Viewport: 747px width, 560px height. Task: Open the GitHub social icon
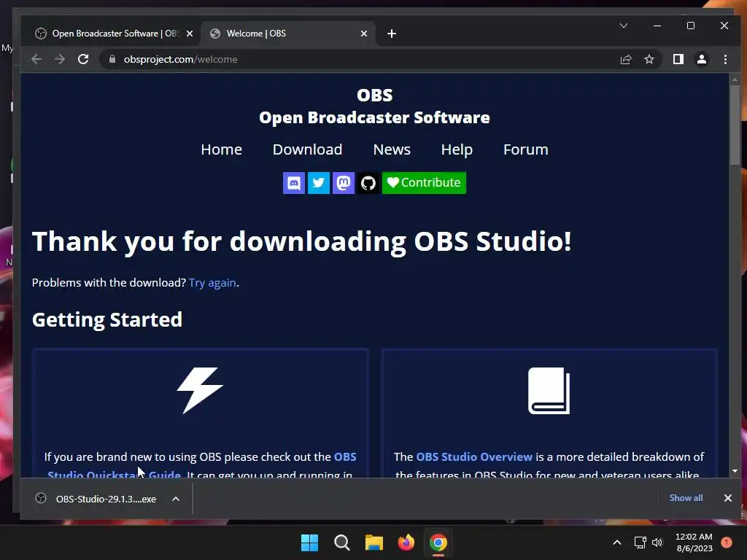pyautogui.click(x=368, y=183)
